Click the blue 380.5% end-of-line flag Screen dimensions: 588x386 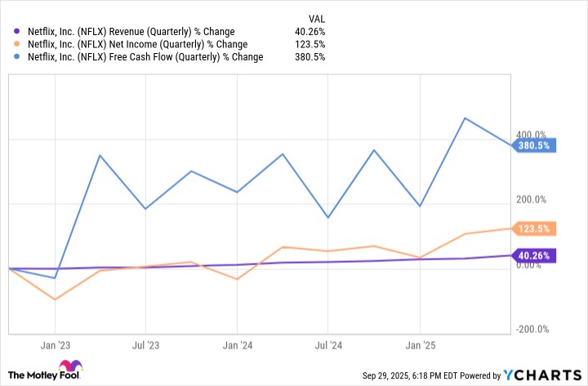[534, 146]
